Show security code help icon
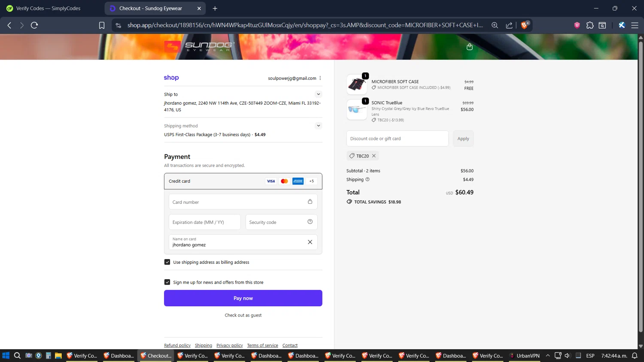 pos(310,222)
